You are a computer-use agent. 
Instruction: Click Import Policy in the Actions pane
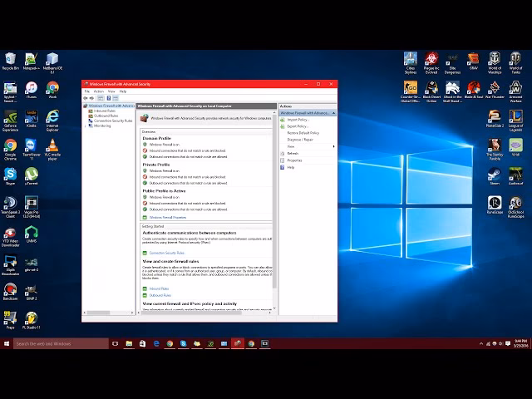pyautogui.click(x=298, y=120)
